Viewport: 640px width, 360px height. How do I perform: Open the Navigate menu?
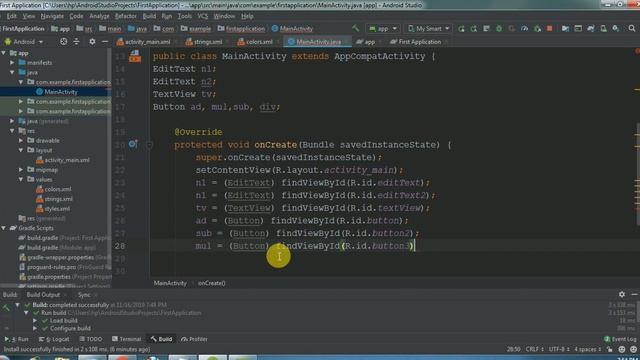[52, 16]
